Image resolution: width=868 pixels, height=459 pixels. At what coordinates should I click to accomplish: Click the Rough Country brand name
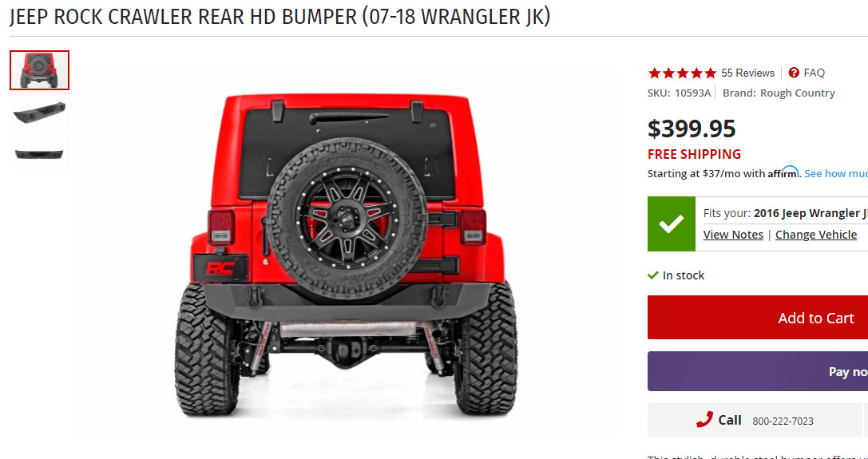pyautogui.click(x=797, y=93)
